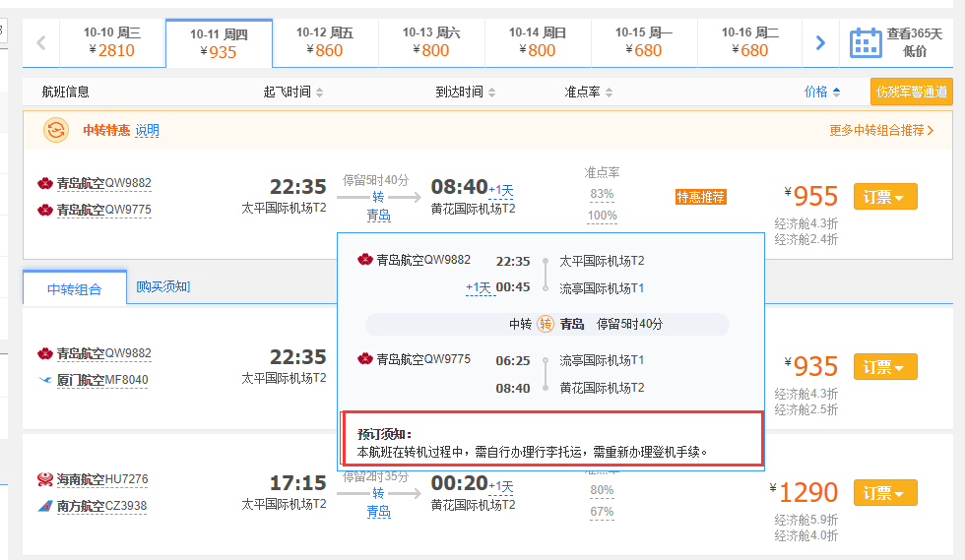Go to previous week dates arrow
The height and width of the screenshot is (560, 965).
(x=41, y=43)
